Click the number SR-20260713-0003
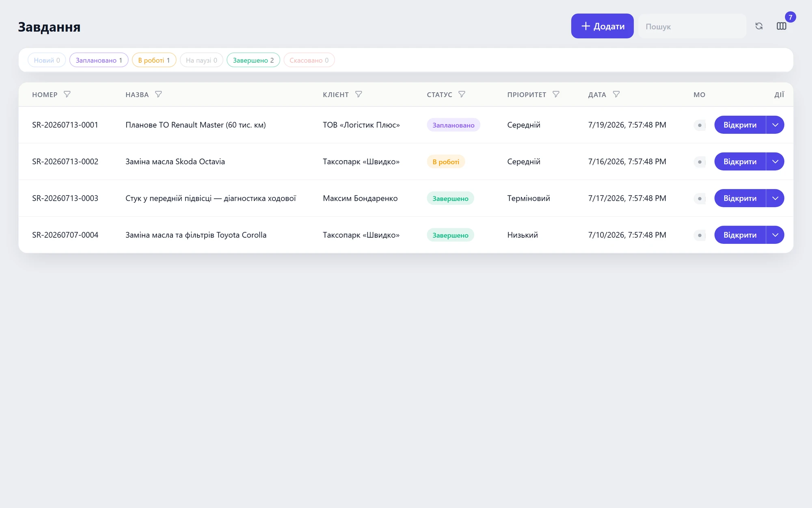Screen dimensions: 812x508 [x=65, y=198]
